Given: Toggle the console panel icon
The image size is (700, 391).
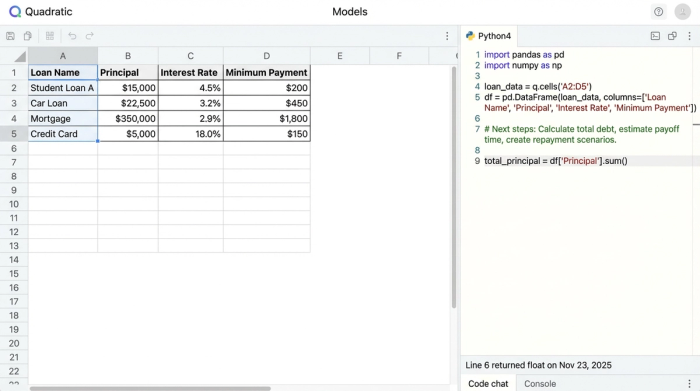Looking at the screenshot, I should pos(655,36).
